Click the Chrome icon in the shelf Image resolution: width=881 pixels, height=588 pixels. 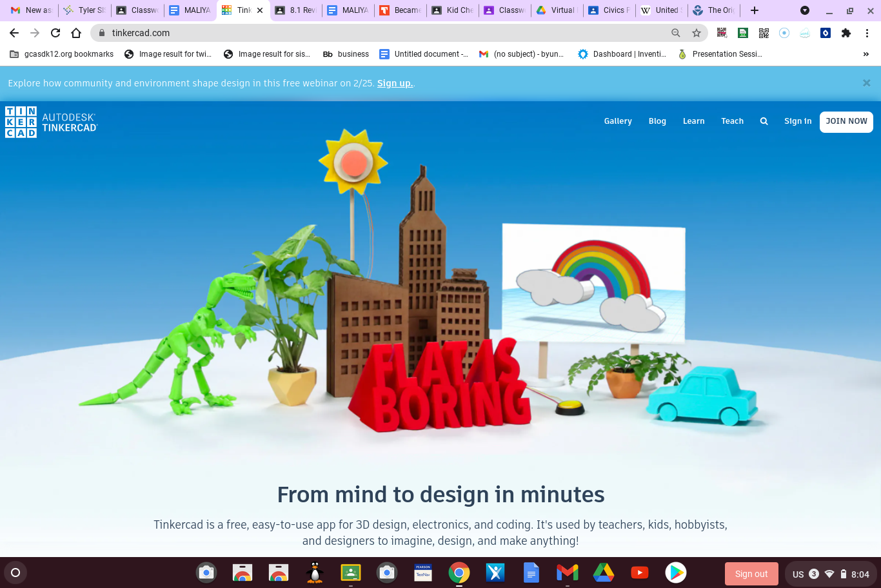coord(459,573)
